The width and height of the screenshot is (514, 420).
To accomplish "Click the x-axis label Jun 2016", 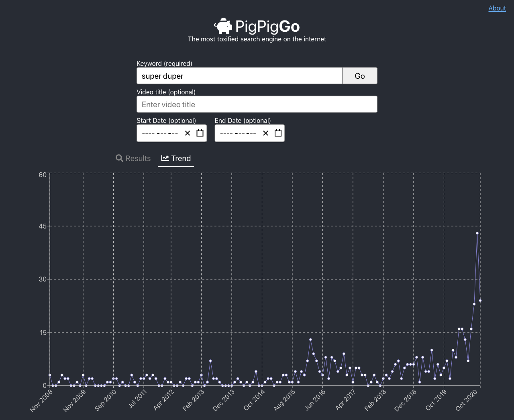I will pos(315,400).
